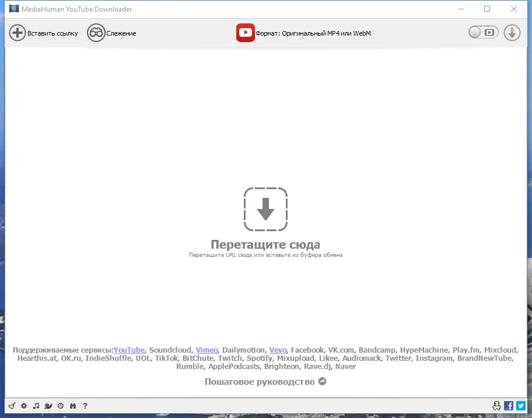Image resolution: width=532 pixels, height=418 pixels.
Task: Click the binoculars icon beside Слежение
Action: (x=96, y=33)
